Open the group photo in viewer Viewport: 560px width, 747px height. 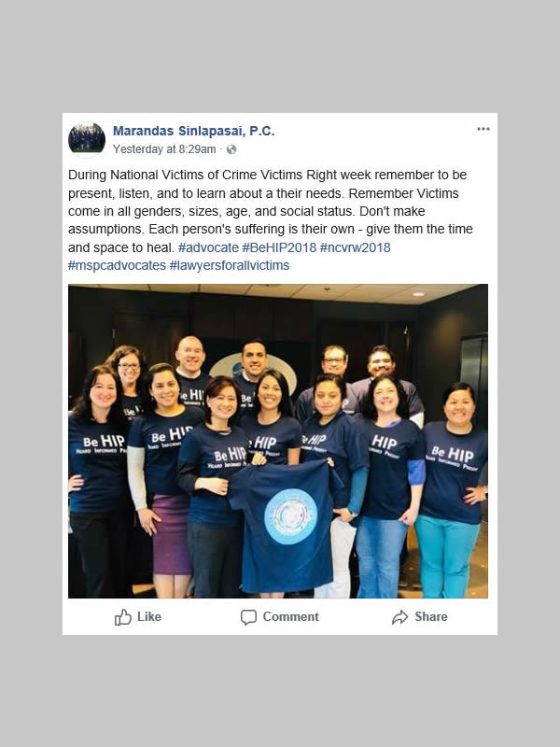pos(278,441)
